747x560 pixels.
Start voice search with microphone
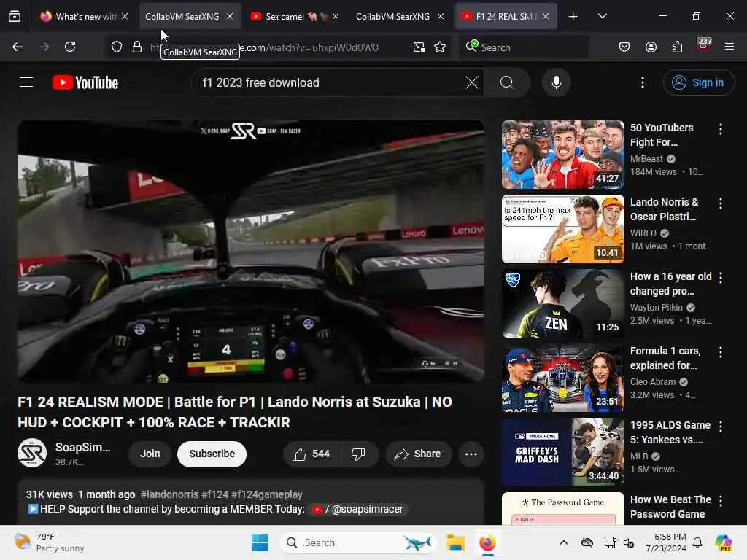tap(557, 82)
